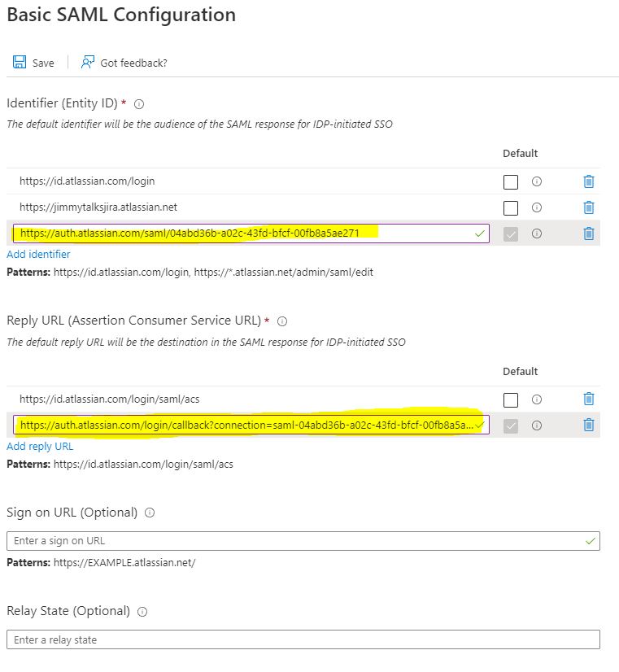Delete the id.atlassian.com/login/saml/acs reply URL
The width and height of the screenshot is (619, 672).
tap(589, 399)
